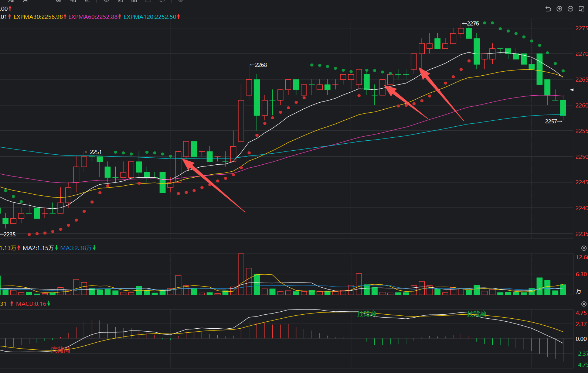Click the 6.30 volume axis label
The width and height of the screenshot is (588, 373).
pyautogui.click(x=581, y=274)
